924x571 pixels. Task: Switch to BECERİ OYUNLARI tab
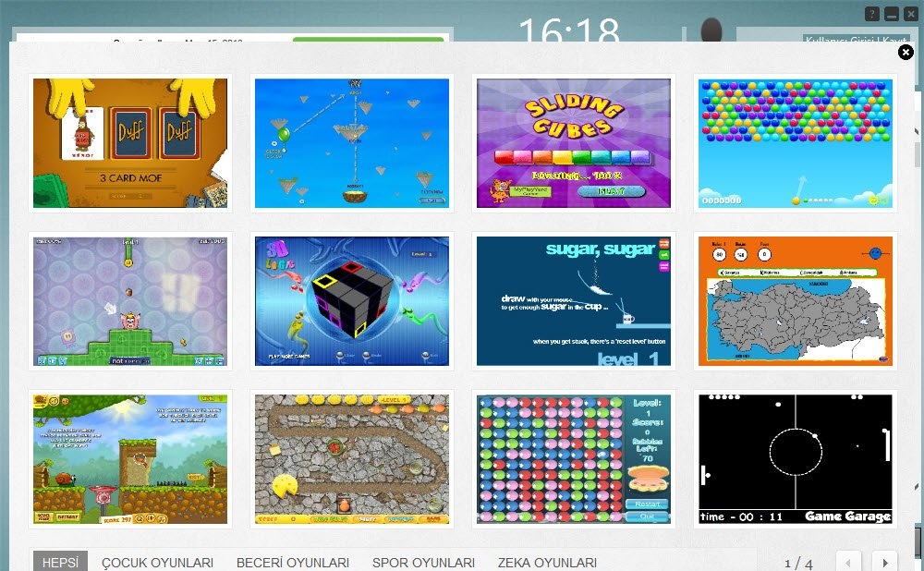click(x=293, y=563)
